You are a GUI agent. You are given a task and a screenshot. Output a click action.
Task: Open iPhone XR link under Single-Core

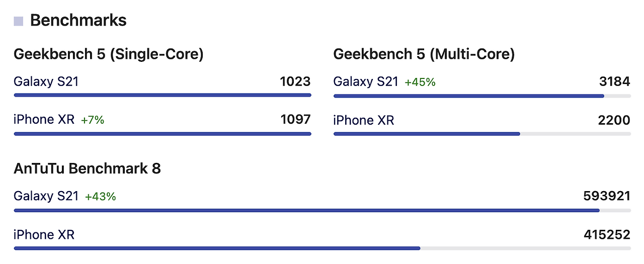coord(44,120)
